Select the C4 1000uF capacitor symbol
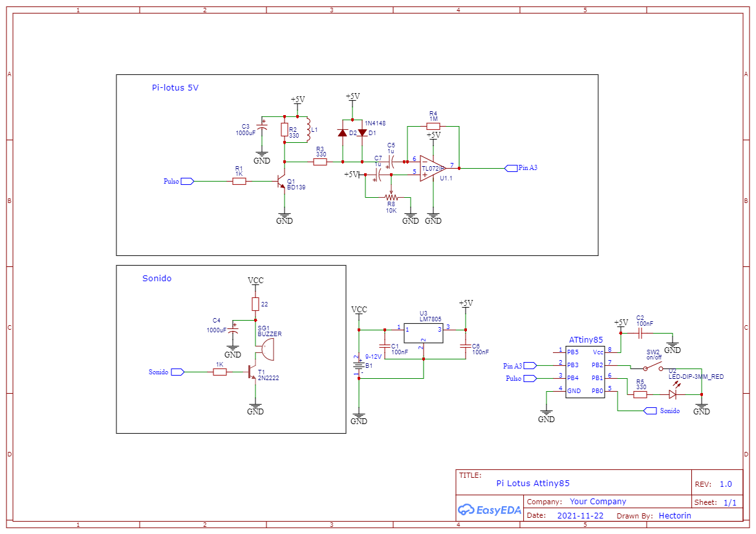 click(233, 330)
